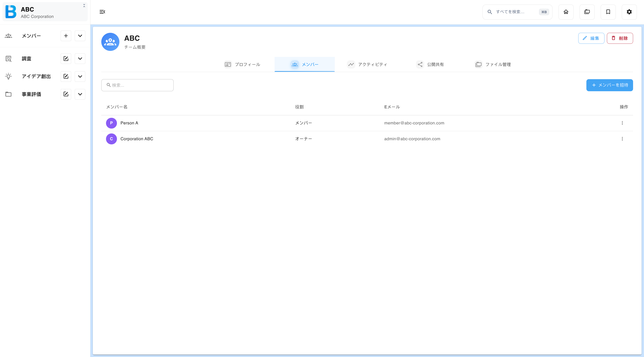
Task: Click the メンバー名 column header
Action: click(x=117, y=107)
